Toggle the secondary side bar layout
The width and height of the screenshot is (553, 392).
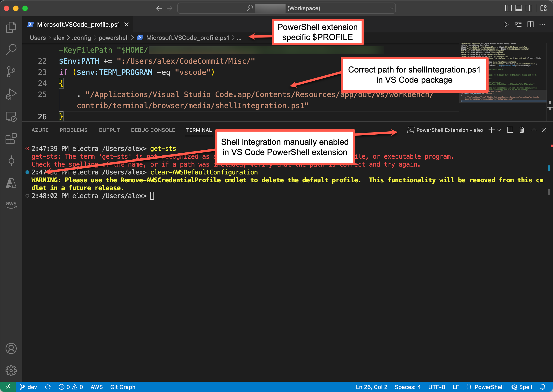point(529,8)
